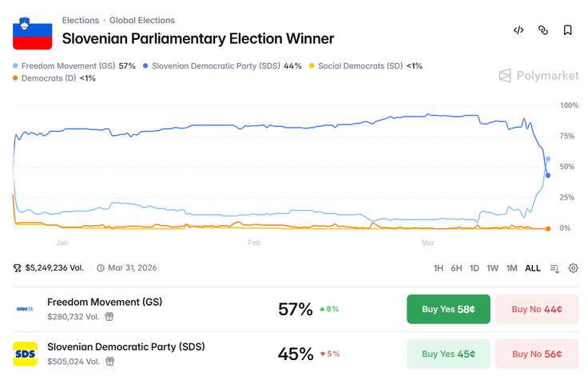Select the ALL time range
Image resolution: width=588 pixels, height=376 pixels.
(x=533, y=268)
